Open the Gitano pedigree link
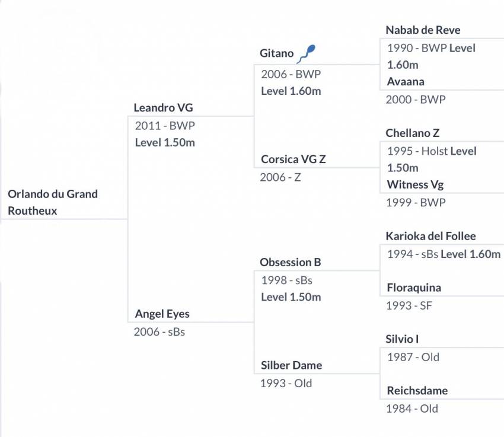Screen dimensions: 504x437 coord(277,53)
